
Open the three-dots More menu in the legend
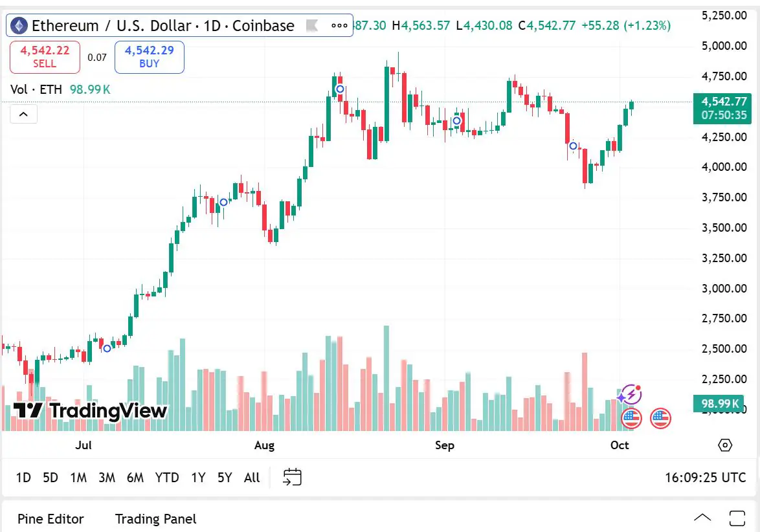coord(339,26)
